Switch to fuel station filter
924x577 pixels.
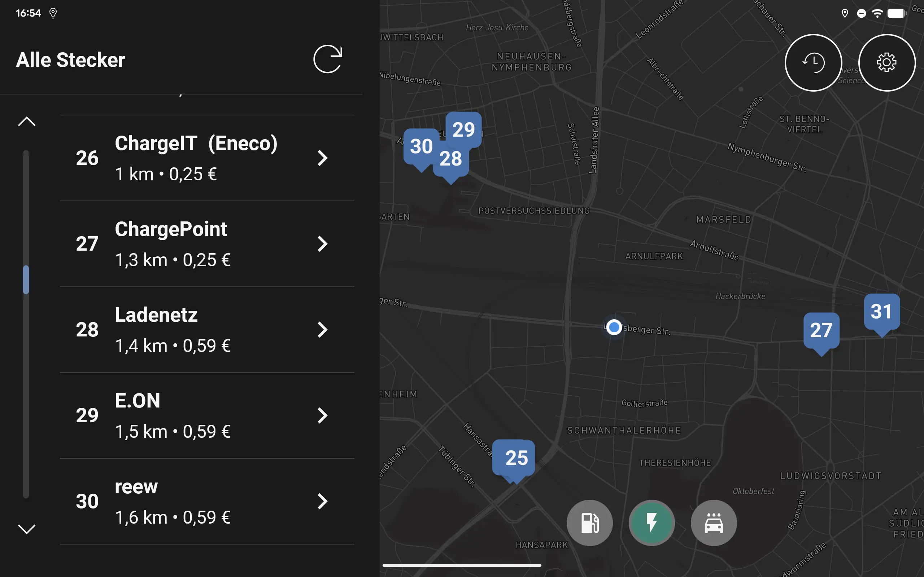pos(589,523)
